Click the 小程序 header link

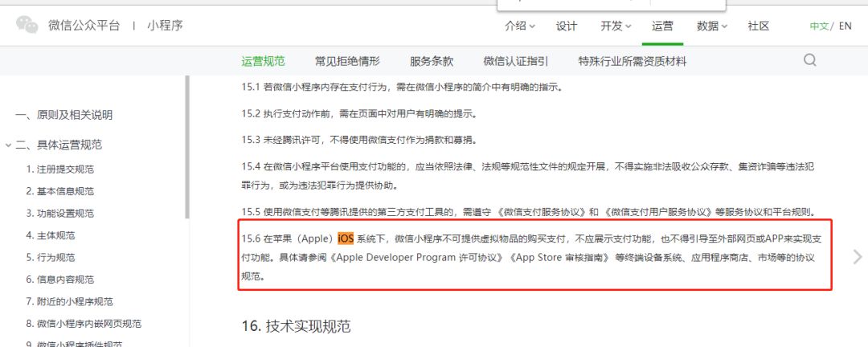tap(165, 26)
